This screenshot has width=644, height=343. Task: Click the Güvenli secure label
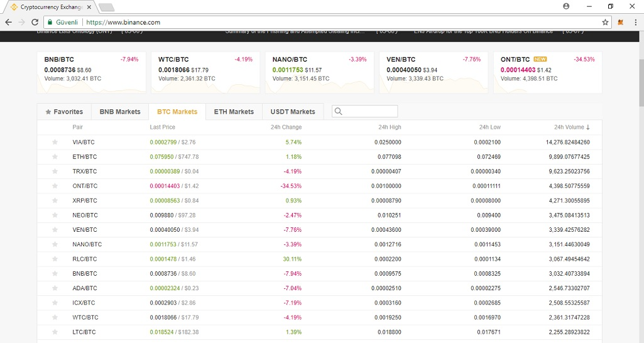(x=67, y=22)
